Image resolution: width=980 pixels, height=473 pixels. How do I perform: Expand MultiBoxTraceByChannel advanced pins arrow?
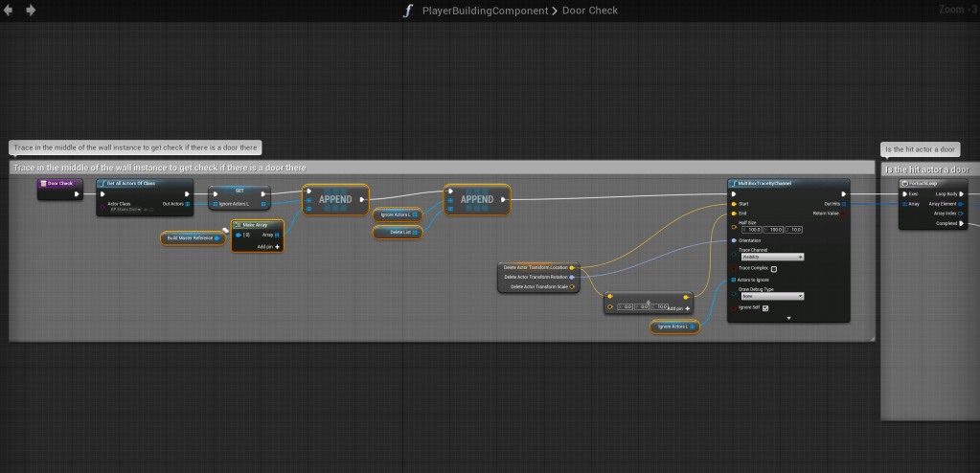pyautogui.click(x=789, y=318)
